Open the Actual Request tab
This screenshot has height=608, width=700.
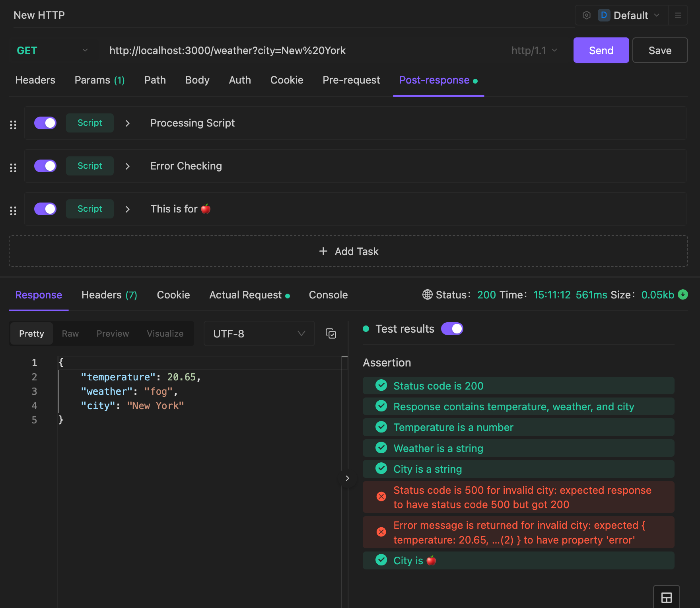(x=249, y=295)
